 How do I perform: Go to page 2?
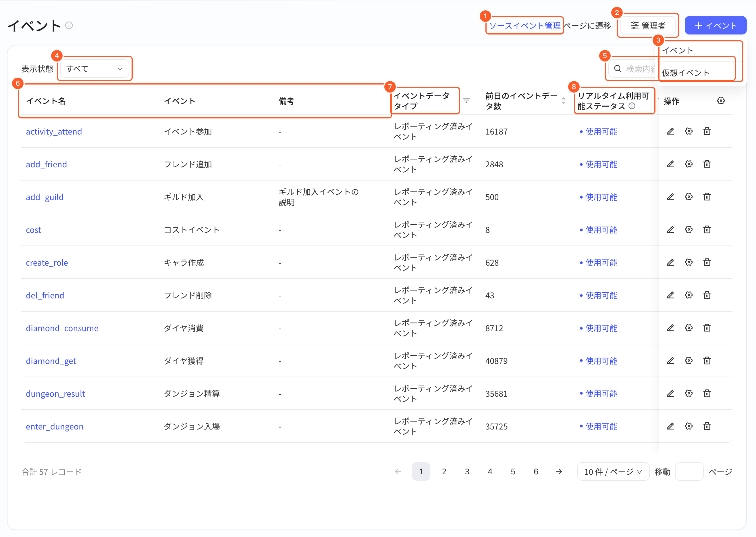[444, 471]
